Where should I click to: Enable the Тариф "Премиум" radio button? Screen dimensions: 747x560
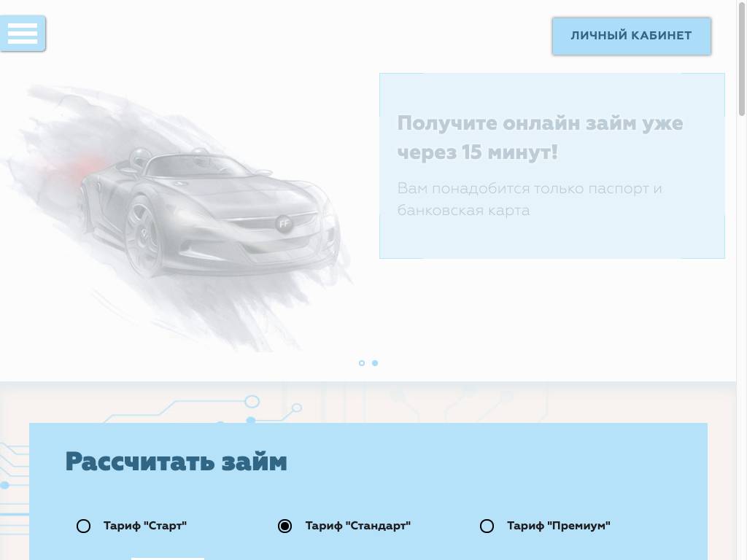tap(487, 526)
